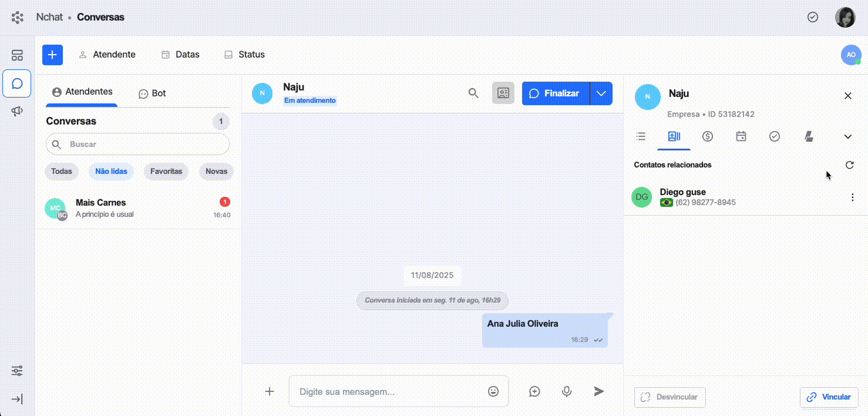Switch to the Bot tab
The height and width of the screenshot is (416, 868).
click(x=152, y=93)
